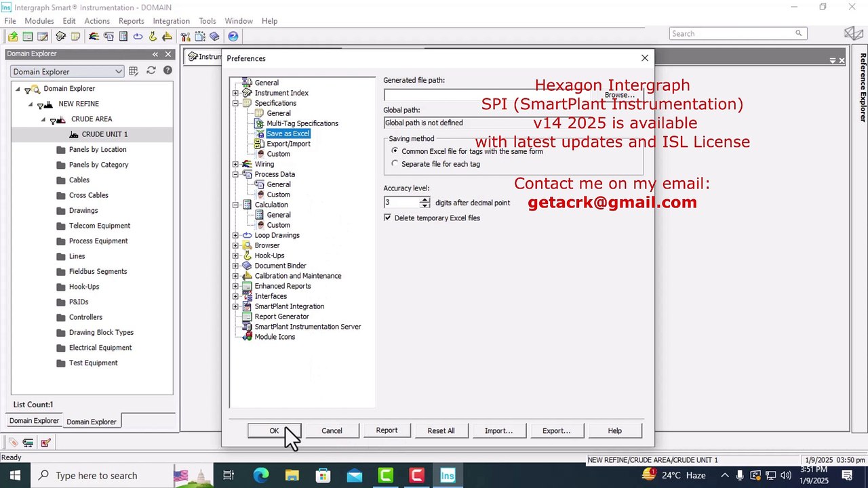Click the Domain Explorer refresh icon
868x488 pixels.
pyautogui.click(x=151, y=70)
